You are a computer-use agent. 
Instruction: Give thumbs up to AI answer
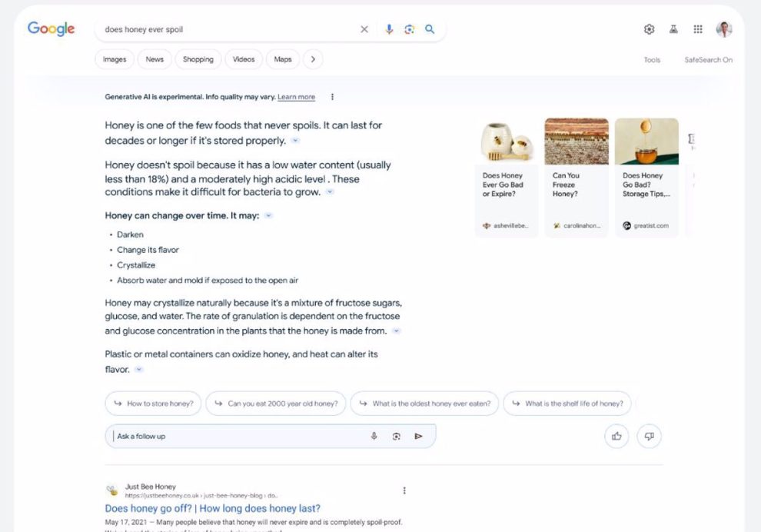(x=616, y=436)
